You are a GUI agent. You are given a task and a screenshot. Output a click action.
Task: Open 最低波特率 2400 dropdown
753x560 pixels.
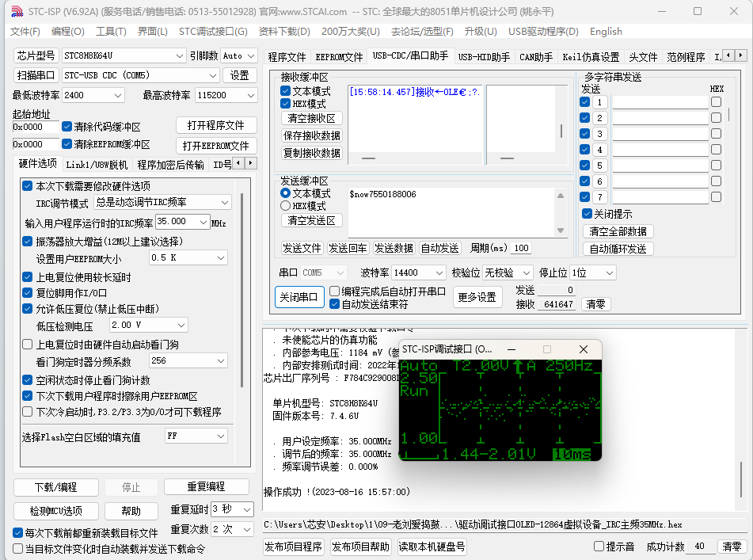point(93,95)
